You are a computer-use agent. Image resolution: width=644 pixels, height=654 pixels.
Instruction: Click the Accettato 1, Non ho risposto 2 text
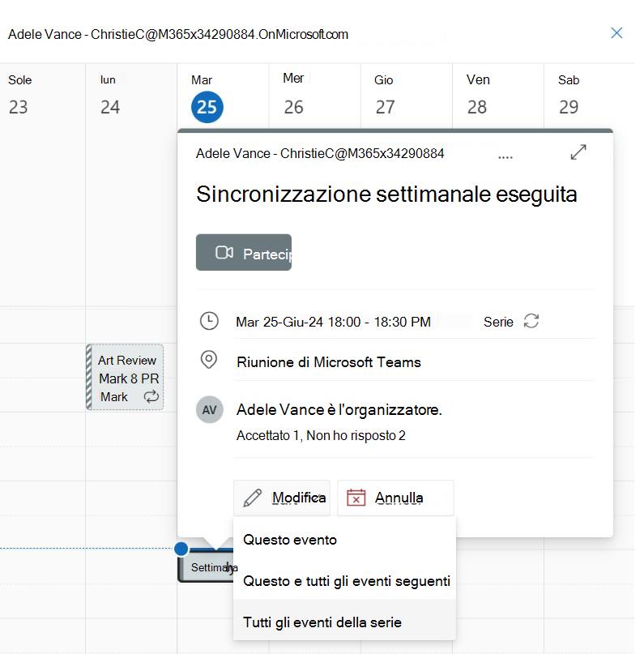pyautogui.click(x=321, y=435)
